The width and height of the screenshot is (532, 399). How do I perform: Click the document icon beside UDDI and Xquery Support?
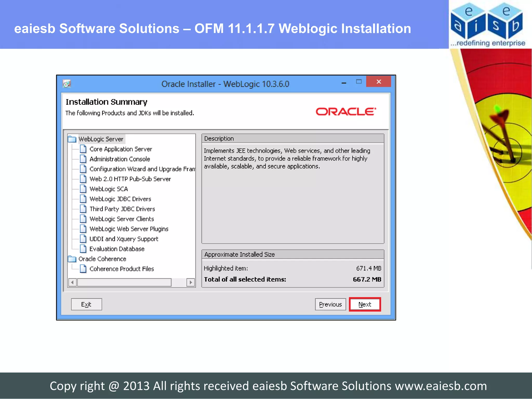pyautogui.click(x=83, y=239)
